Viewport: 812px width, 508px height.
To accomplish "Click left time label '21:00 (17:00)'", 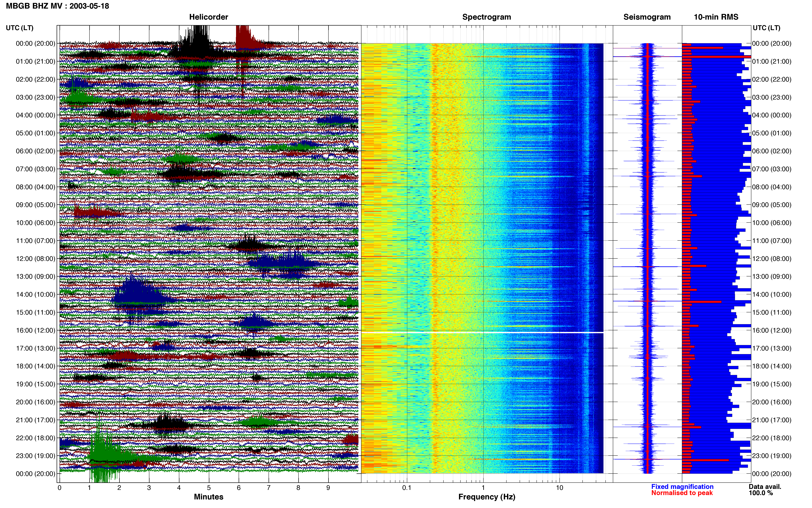I will click(36, 420).
